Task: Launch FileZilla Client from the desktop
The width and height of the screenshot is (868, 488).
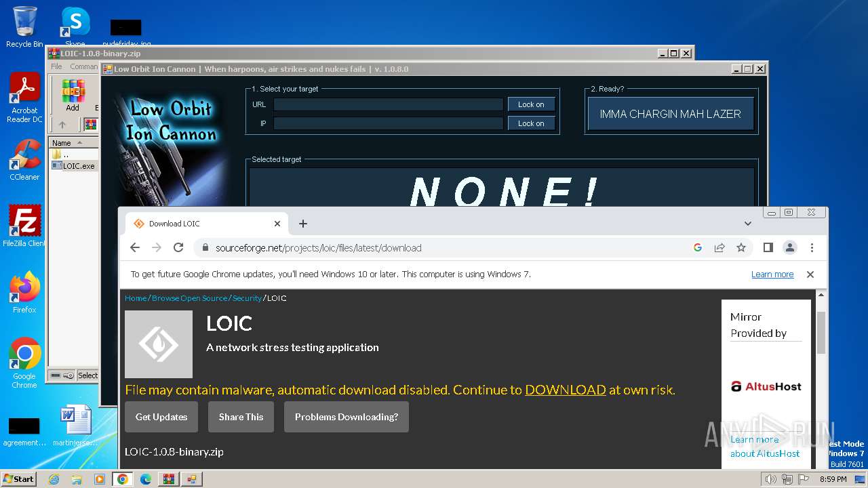Action: (24, 226)
